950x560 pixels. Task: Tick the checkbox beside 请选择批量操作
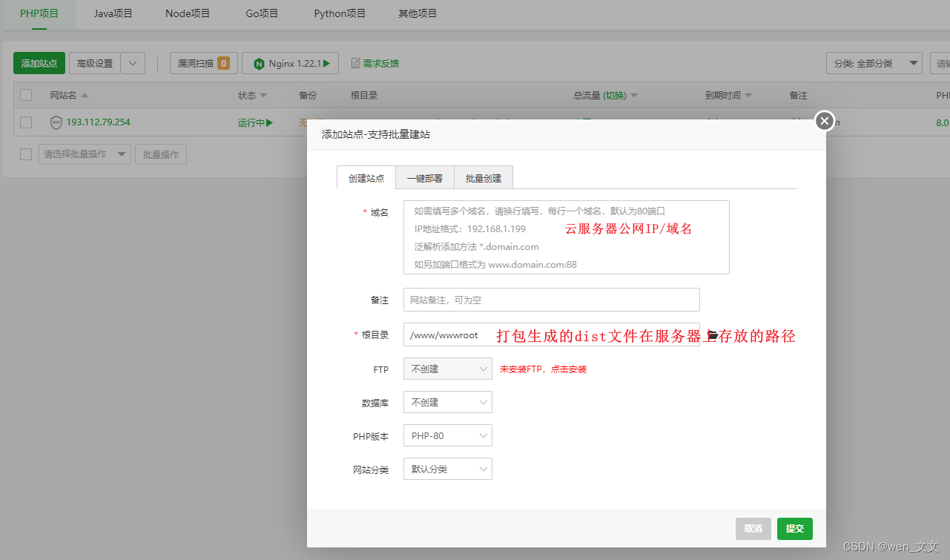[26, 154]
